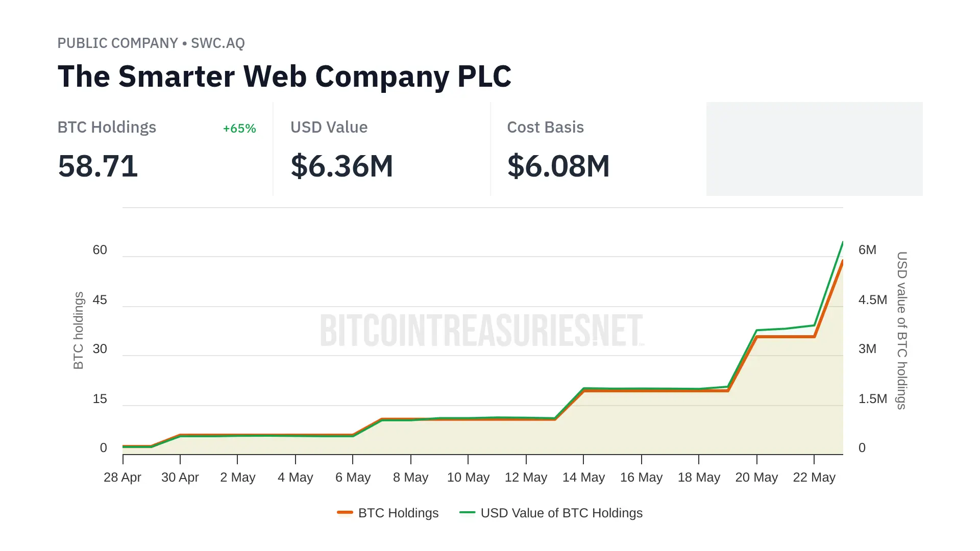The height and width of the screenshot is (551, 980).
Task: Click the empty gray placeholder panel
Action: pos(814,148)
